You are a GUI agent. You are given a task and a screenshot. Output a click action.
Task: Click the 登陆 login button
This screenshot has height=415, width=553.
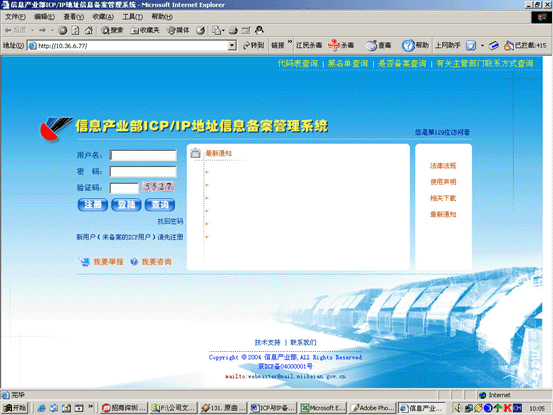click(x=126, y=205)
